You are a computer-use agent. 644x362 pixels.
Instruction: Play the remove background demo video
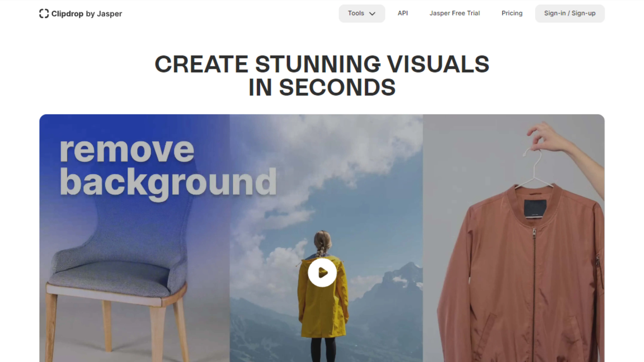click(x=322, y=273)
